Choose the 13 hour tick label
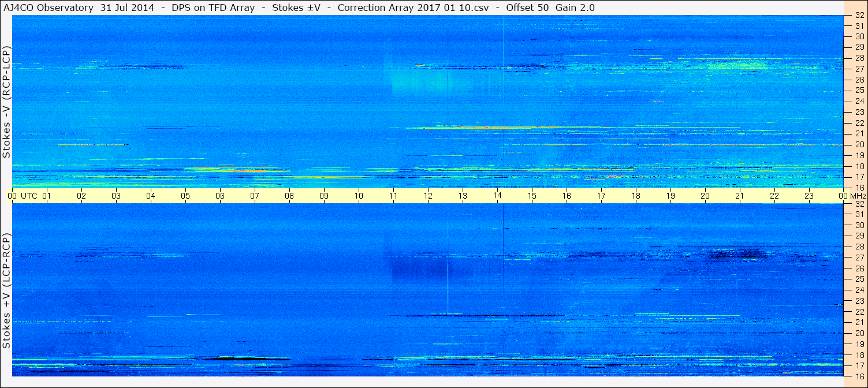 463,196
